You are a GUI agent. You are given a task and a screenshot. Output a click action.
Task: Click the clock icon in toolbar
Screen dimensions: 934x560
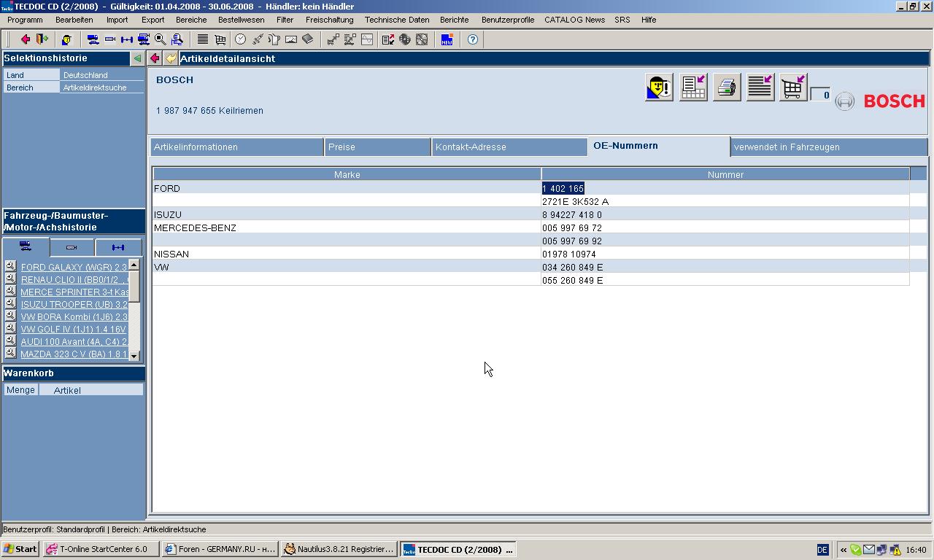(240, 39)
